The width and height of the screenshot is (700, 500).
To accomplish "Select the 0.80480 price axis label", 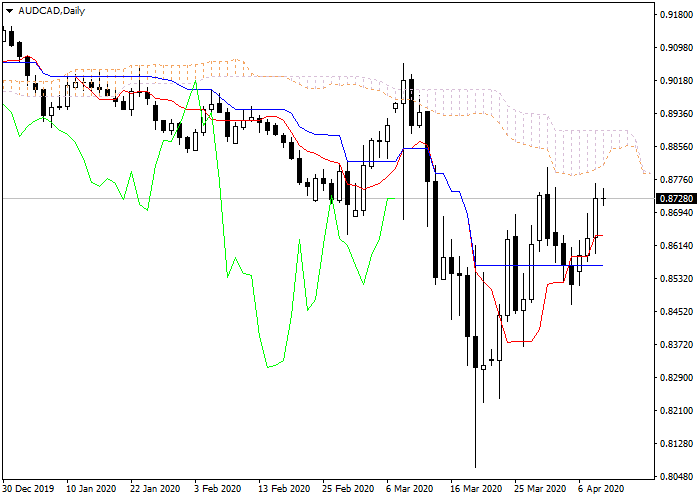I will point(676,477).
